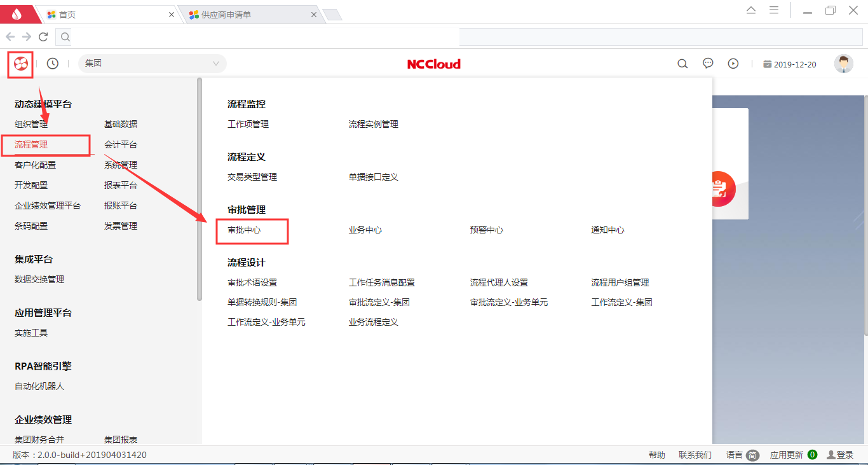Change the business date 2019-12-20
The width and height of the screenshot is (868, 465).
(x=790, y=64)
